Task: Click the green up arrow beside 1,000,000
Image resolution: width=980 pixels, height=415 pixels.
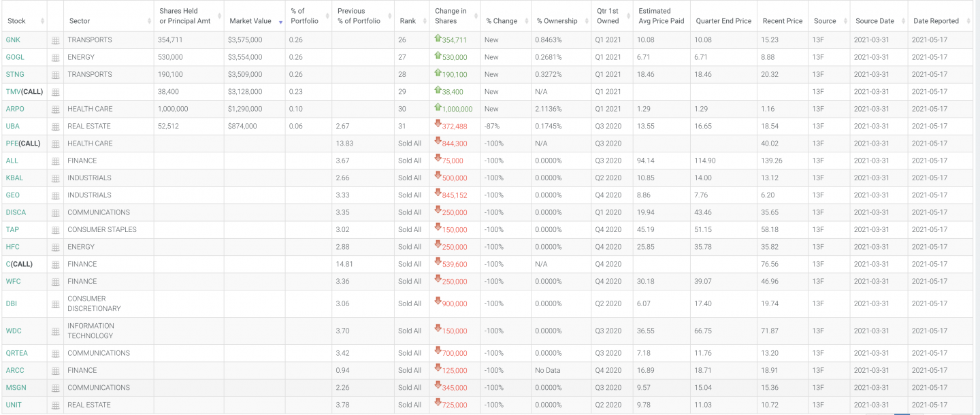Action: (x=438, y=107)
